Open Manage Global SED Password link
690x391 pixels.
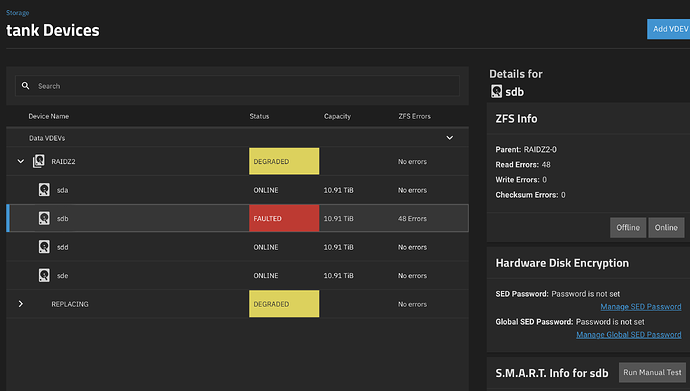pos(629,335)
